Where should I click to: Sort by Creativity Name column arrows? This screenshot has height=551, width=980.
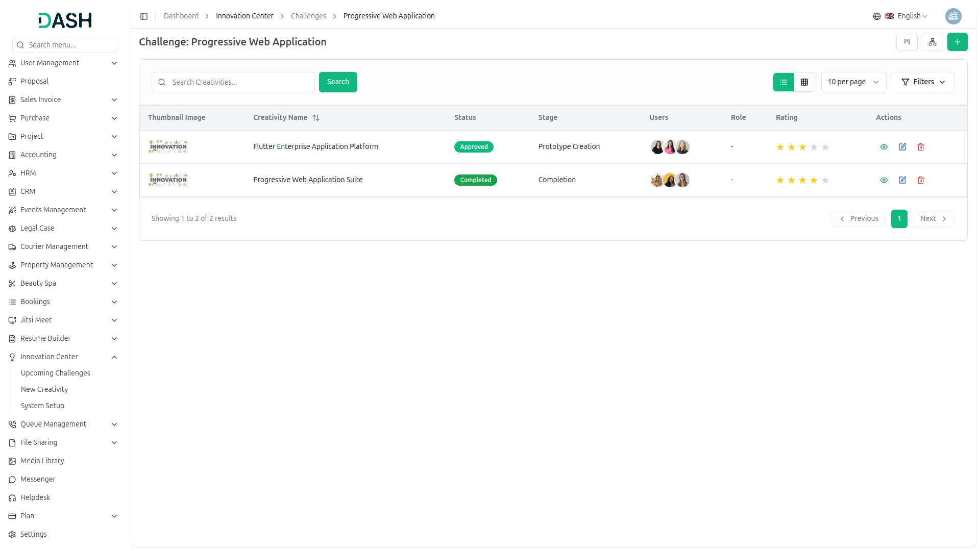(x=316, y=118)
